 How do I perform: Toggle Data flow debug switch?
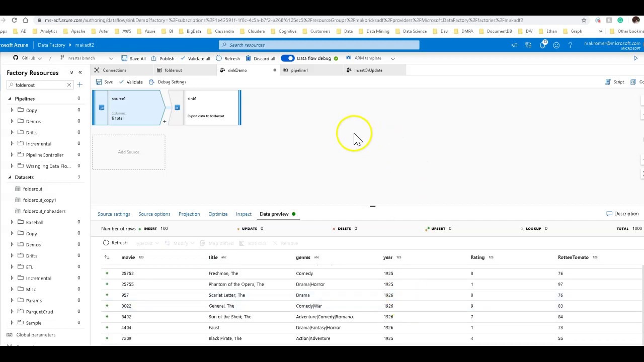pos(287,58)
